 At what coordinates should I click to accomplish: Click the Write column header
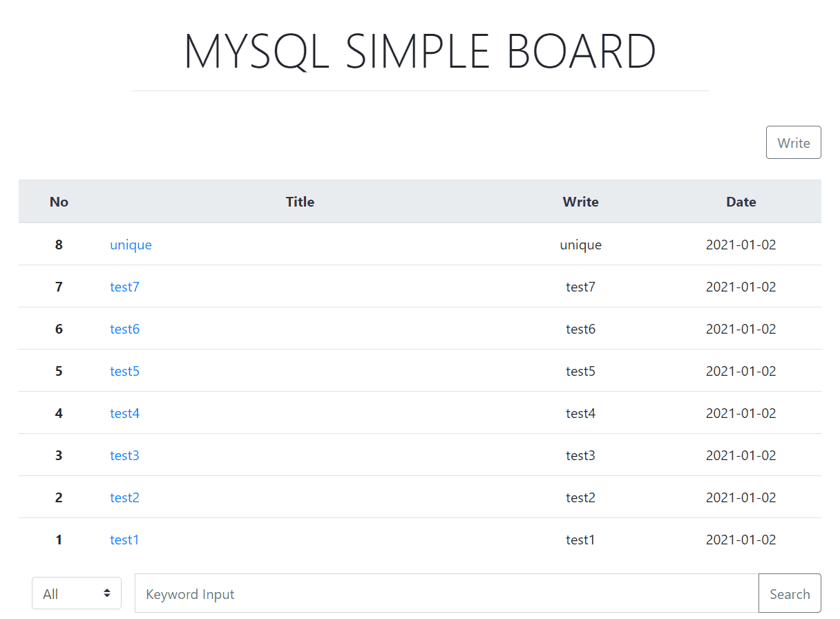coord(580,202)
